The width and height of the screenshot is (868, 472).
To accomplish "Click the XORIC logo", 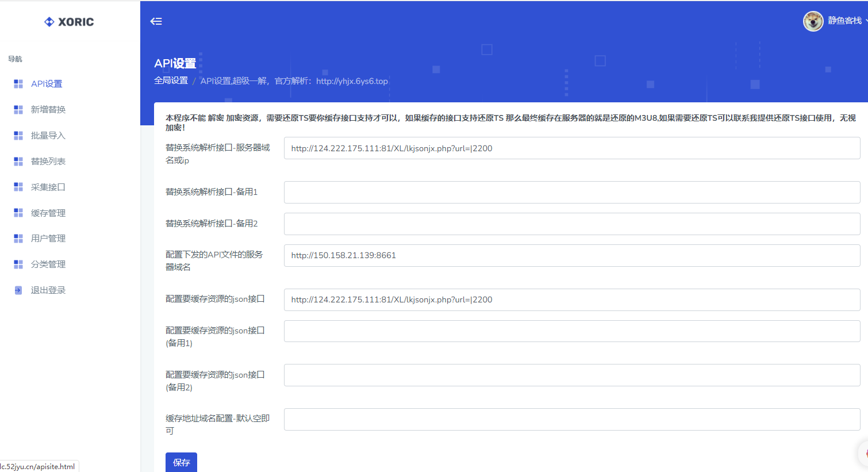I will click(69, 21).
